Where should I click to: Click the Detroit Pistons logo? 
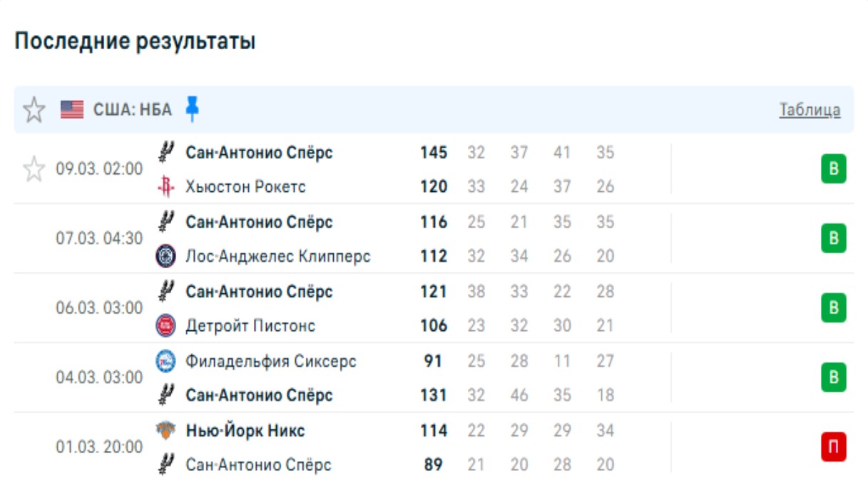165,326
